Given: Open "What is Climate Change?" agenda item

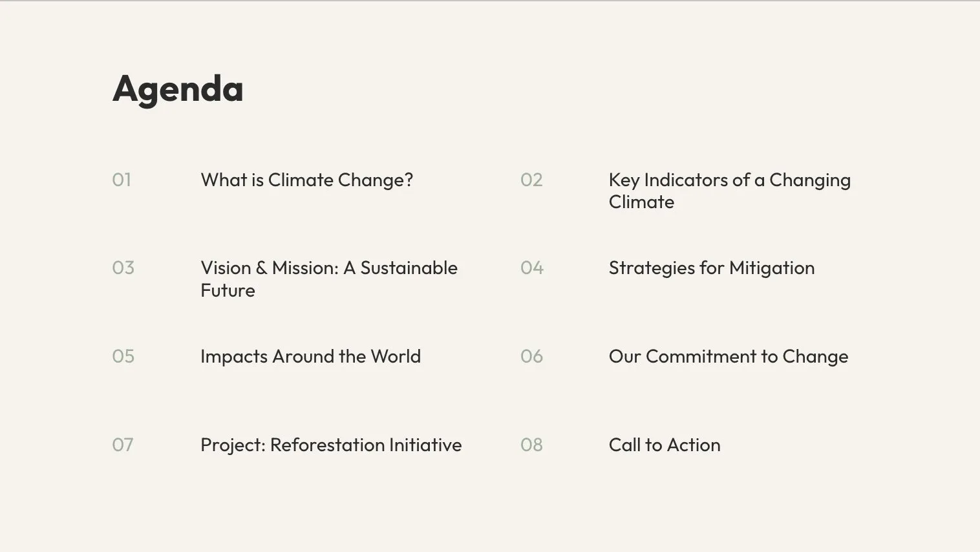Looking at the screenshot, I should pyautogui.click(x=307, y=180).
